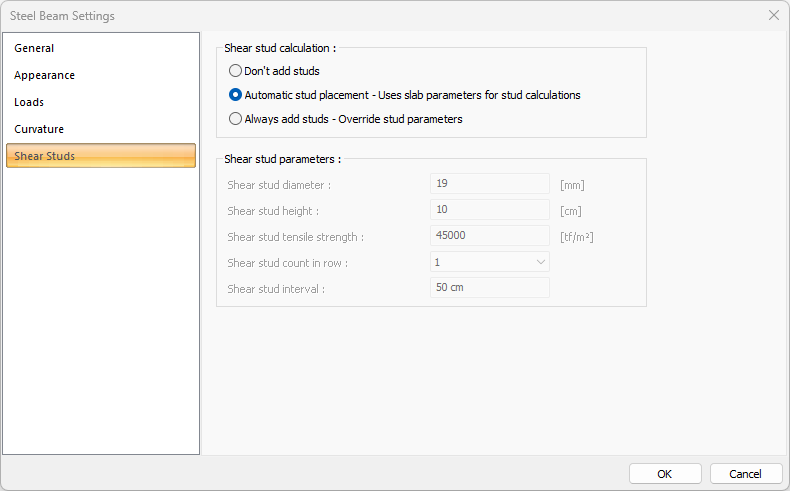Switch to the Appearance section
The width and height of the screenshot is (790, 491).
coord(44,75)
